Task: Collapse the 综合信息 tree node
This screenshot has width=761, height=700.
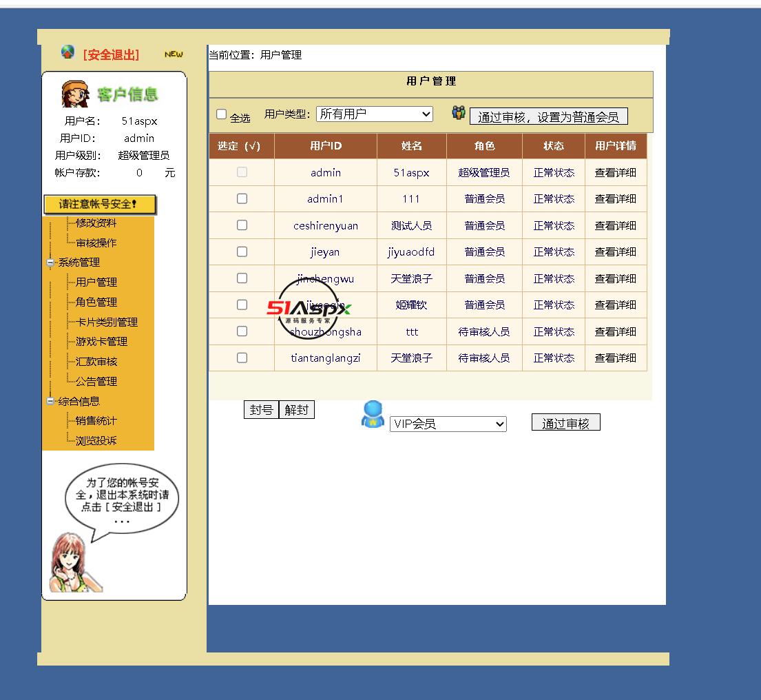Action: tap(50, 401)
